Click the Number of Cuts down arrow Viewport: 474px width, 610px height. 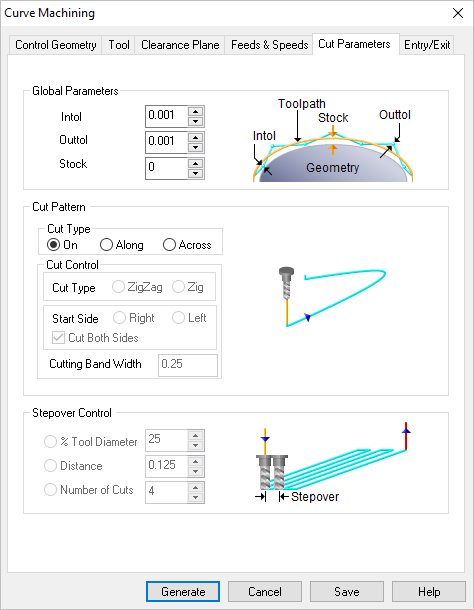tap(195, 497)
